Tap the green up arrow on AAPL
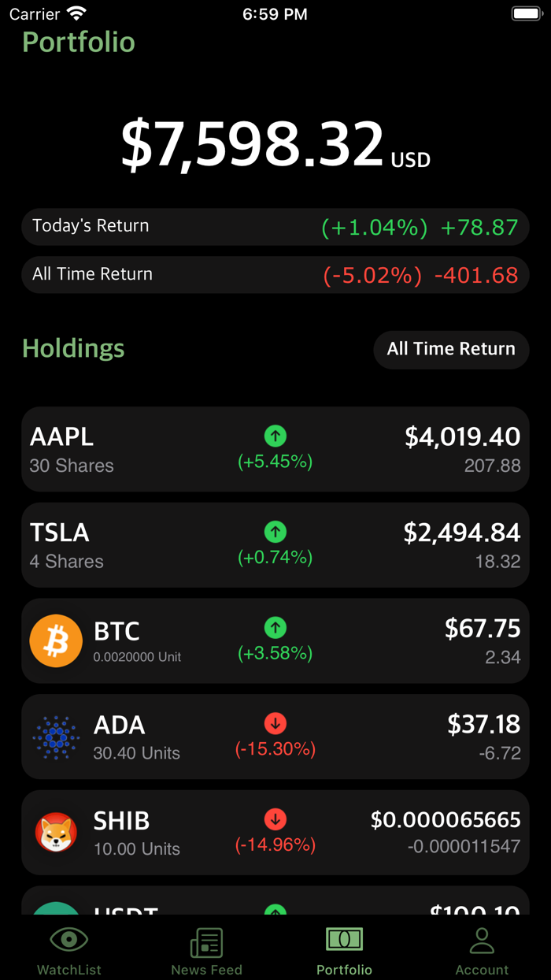Screen dimensions: 551x980 coord(275,436)
